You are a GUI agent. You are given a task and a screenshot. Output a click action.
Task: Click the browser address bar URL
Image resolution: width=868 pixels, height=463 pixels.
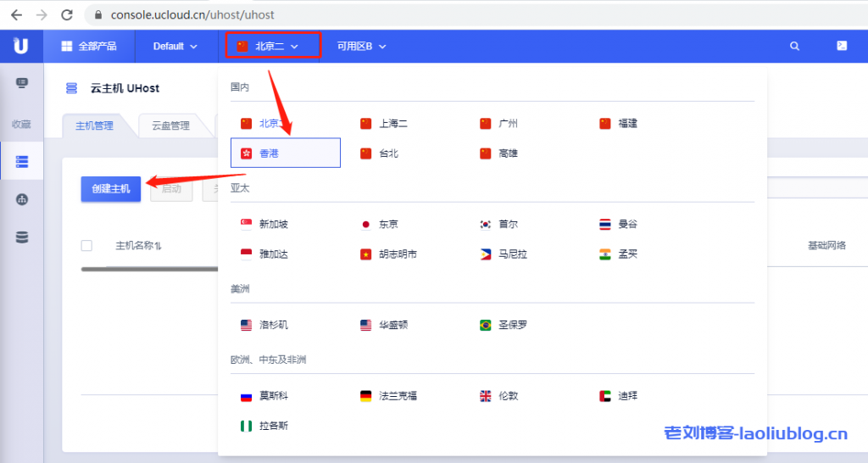(x=192, y=15)
